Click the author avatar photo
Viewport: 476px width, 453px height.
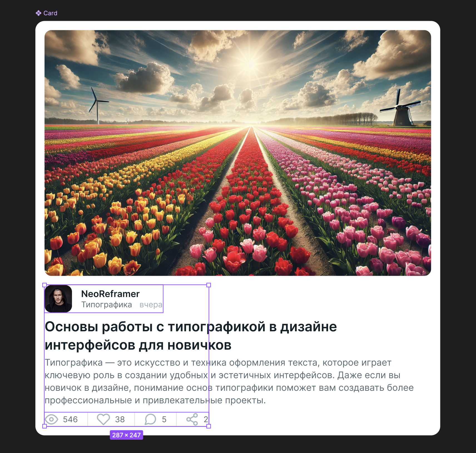(58, 299)
